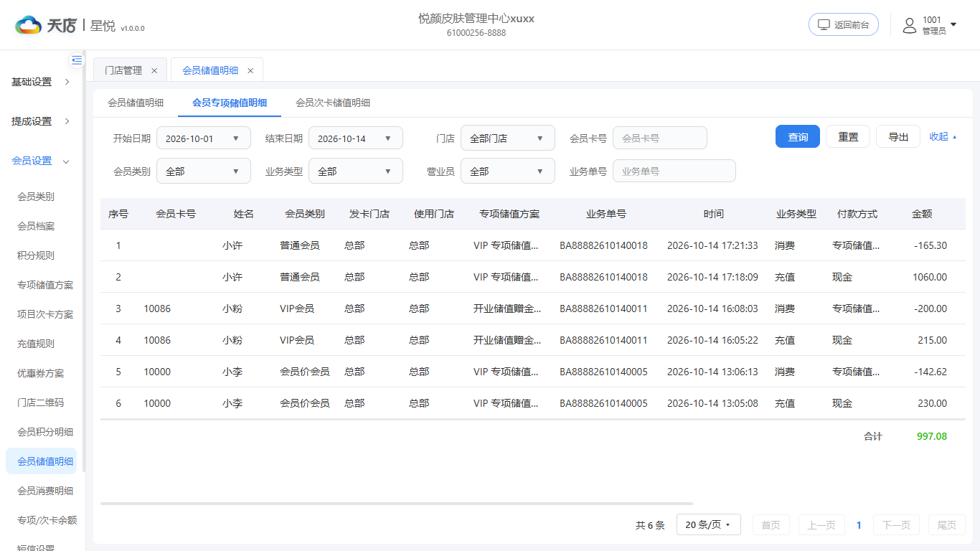The image size is (980, 551).
Task: Expand the 基础设置 sidebar menu
Action: [42, 82]
